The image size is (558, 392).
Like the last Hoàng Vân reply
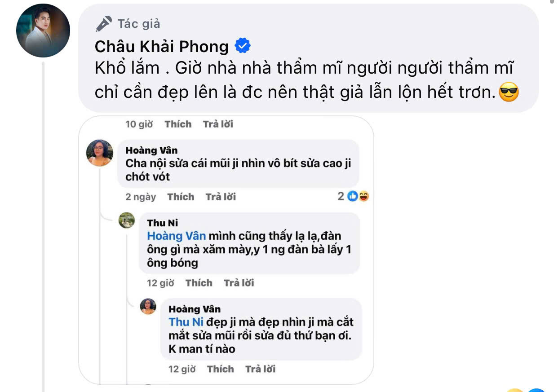pos(220,369)
